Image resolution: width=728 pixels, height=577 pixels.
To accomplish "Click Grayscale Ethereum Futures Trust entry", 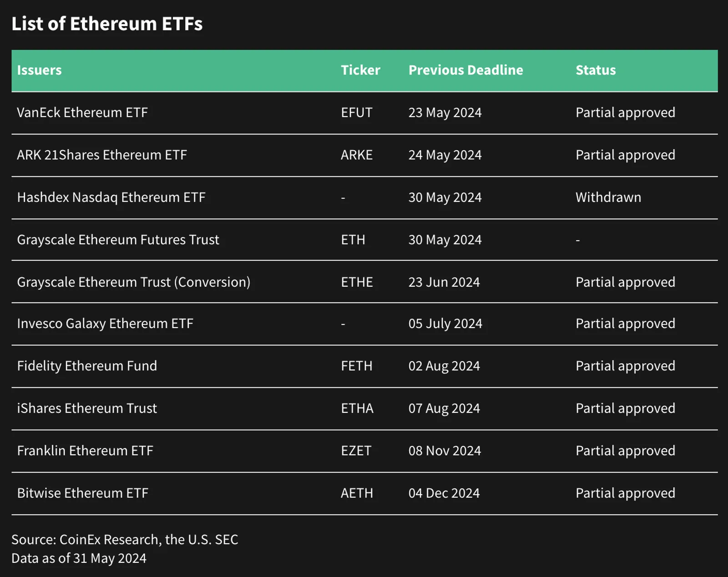I will click(118, 240).
